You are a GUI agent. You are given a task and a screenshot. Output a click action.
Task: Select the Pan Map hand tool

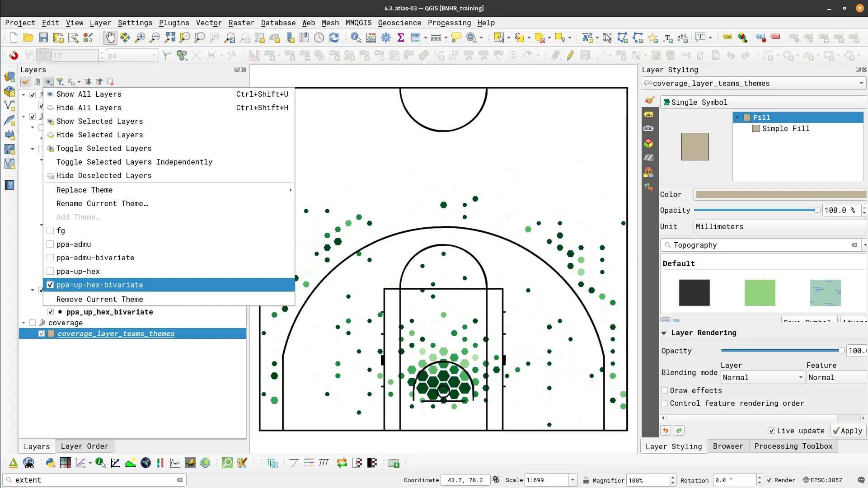110,38
